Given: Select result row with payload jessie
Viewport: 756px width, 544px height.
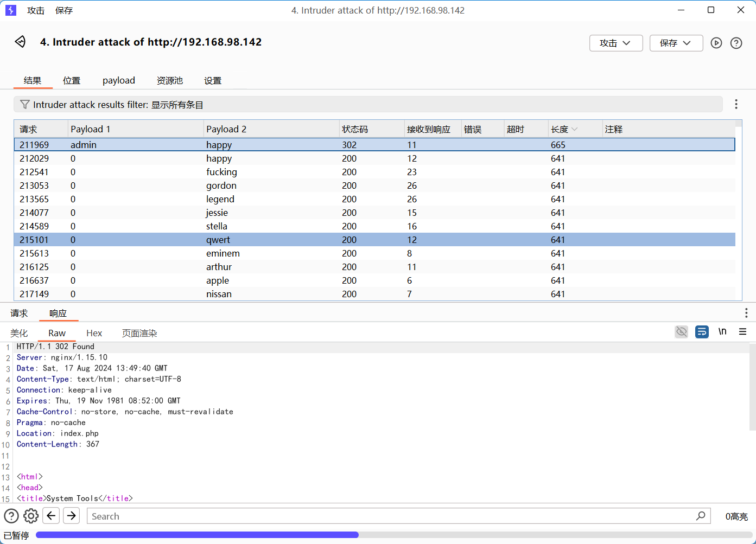Looking at the screenshot, I should tap(374, 213).
